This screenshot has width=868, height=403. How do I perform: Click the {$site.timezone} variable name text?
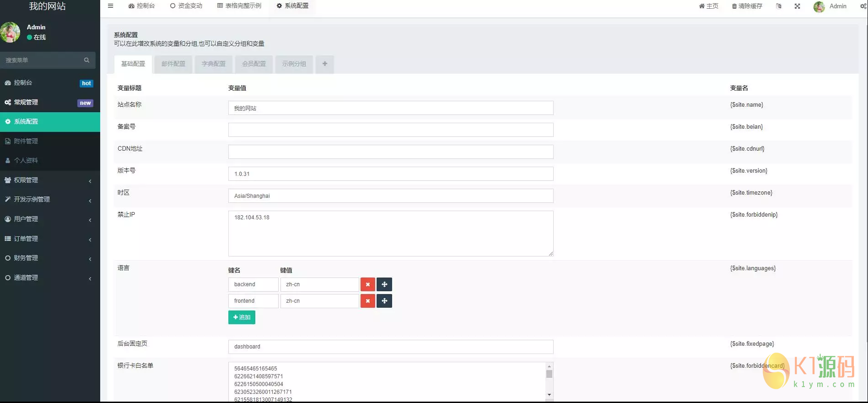pyautogui.click(x=751, y=193)
